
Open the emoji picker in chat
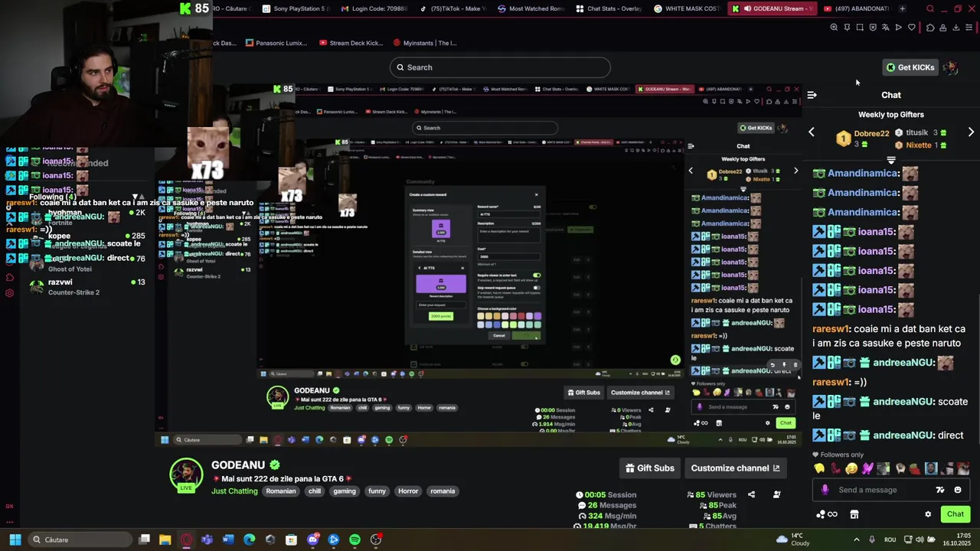958,490
